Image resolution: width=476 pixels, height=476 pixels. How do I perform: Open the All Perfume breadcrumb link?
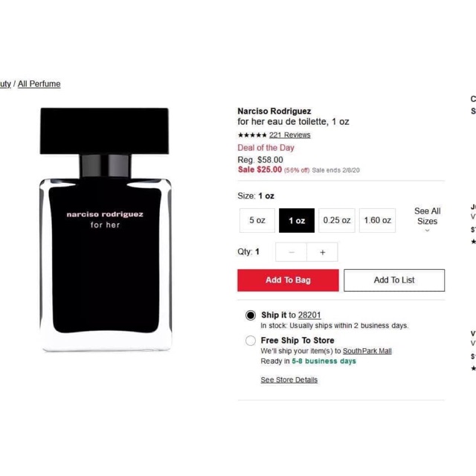39,84
